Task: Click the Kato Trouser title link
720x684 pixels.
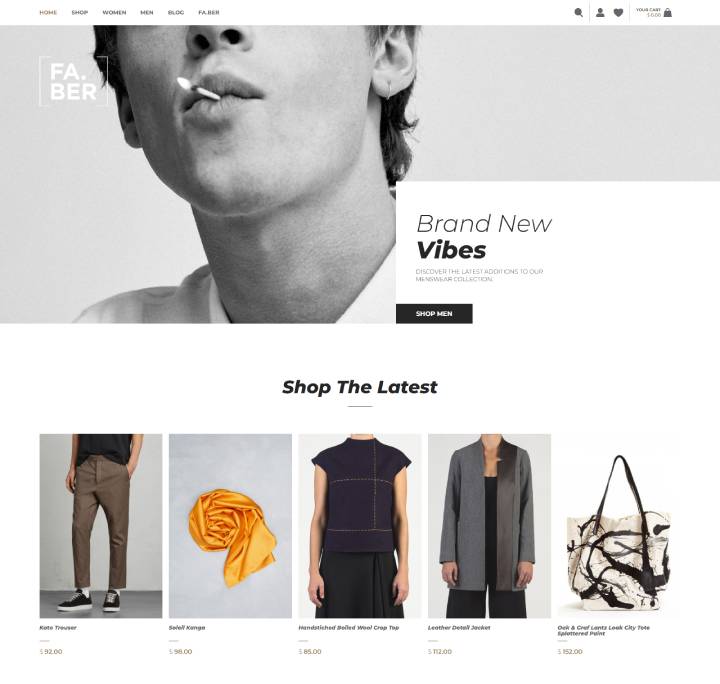Action: click(x=58, y=628)
